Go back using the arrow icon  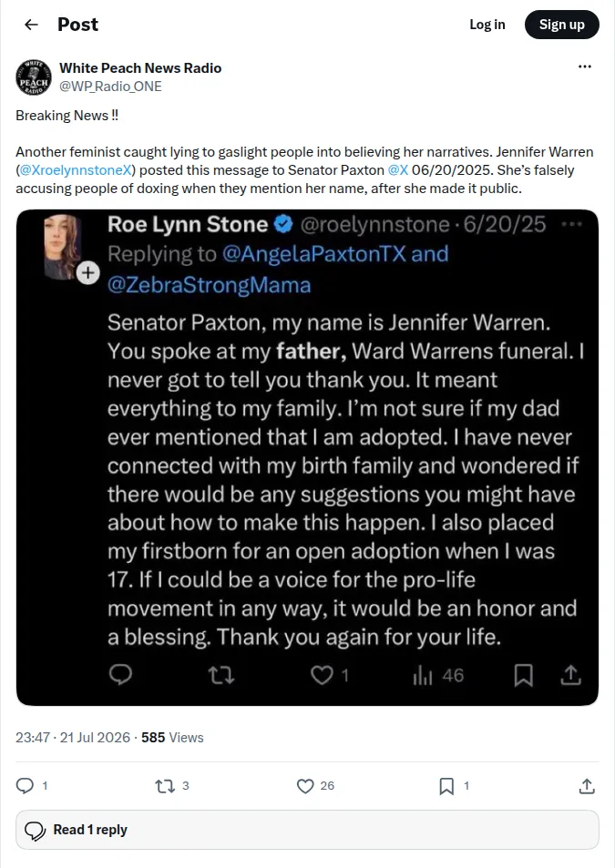click(x=32, y=25)
